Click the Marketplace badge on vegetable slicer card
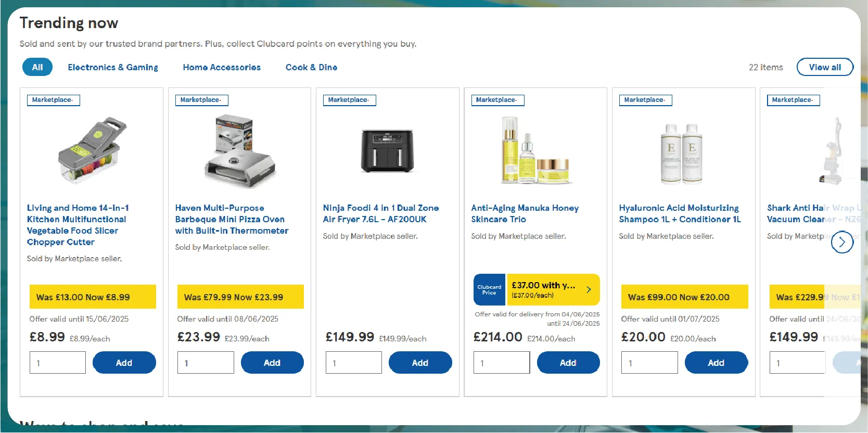Viewport: 868px width, 433px height. (53, 100)
